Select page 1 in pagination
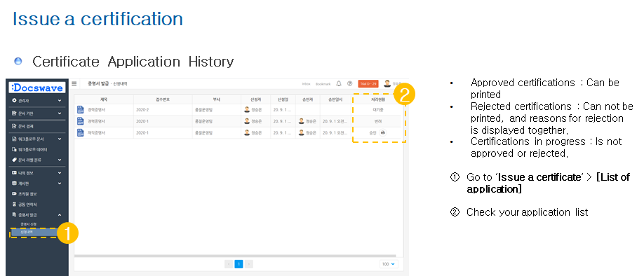The width and height of the screenshot is (644, 276). pyautogui.click(x=239, y=264)
